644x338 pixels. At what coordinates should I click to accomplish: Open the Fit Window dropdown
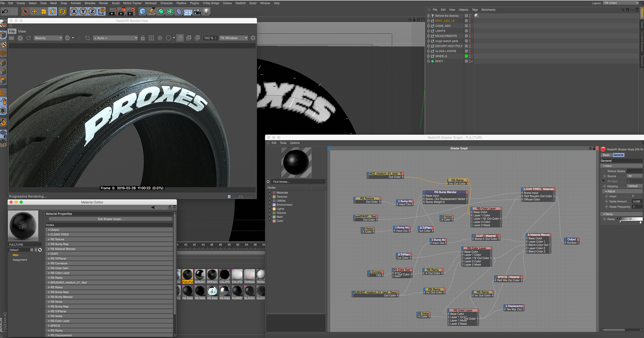pyautogui.click(x=233, y=38)
